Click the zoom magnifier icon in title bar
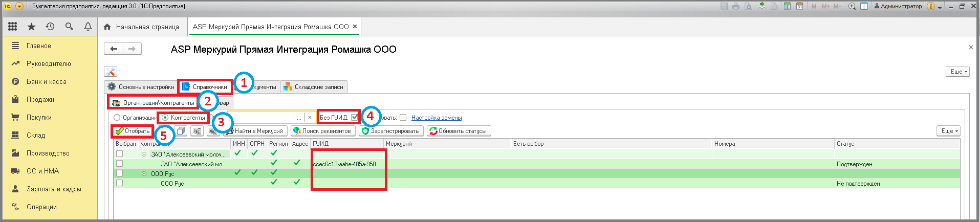The image size is (980, 222). tap(852, 6)
